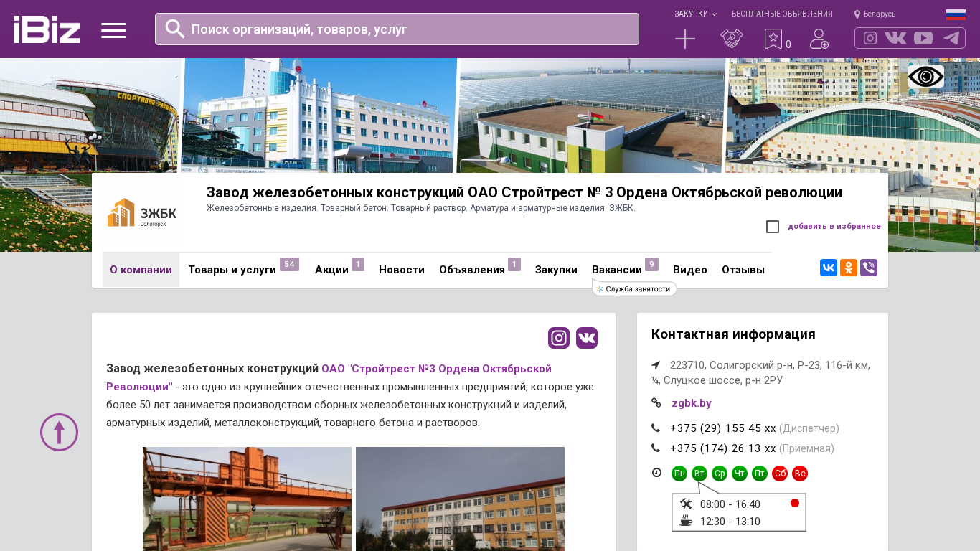This screenshot has width=980, height=551.
Task: Switch to Видео tab
Action: tap(690, 270)
